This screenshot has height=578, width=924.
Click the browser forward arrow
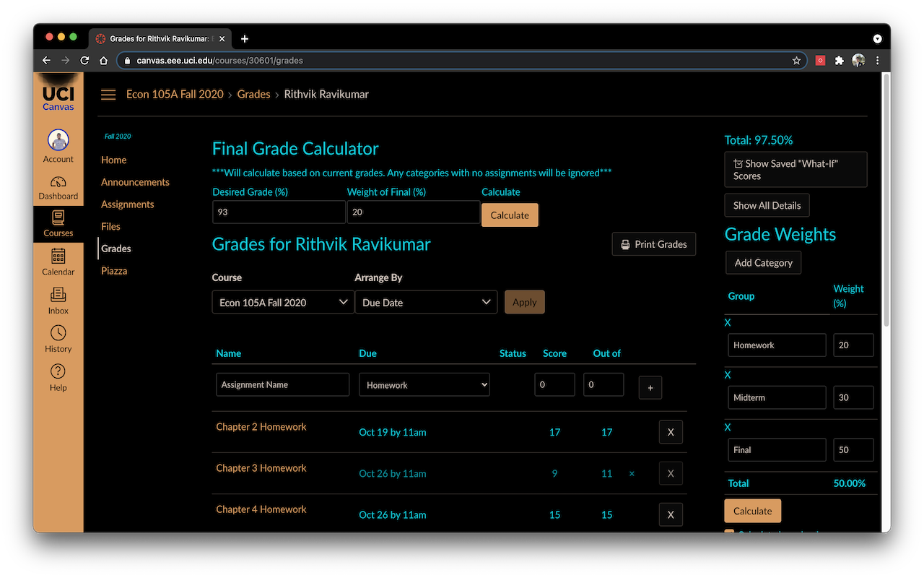pyautogui.click(x=66, y=61)
